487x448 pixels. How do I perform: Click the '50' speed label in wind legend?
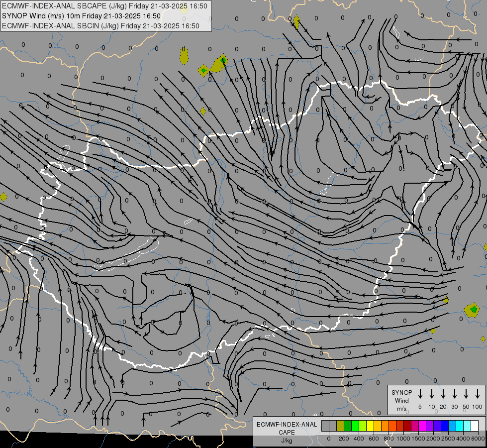coord(466,407)
